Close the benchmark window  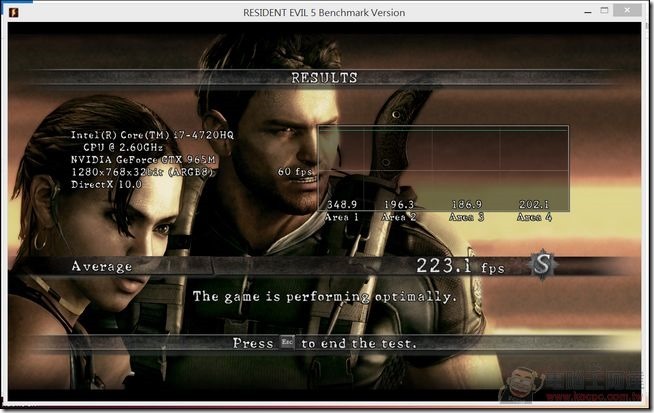(627, 10)
